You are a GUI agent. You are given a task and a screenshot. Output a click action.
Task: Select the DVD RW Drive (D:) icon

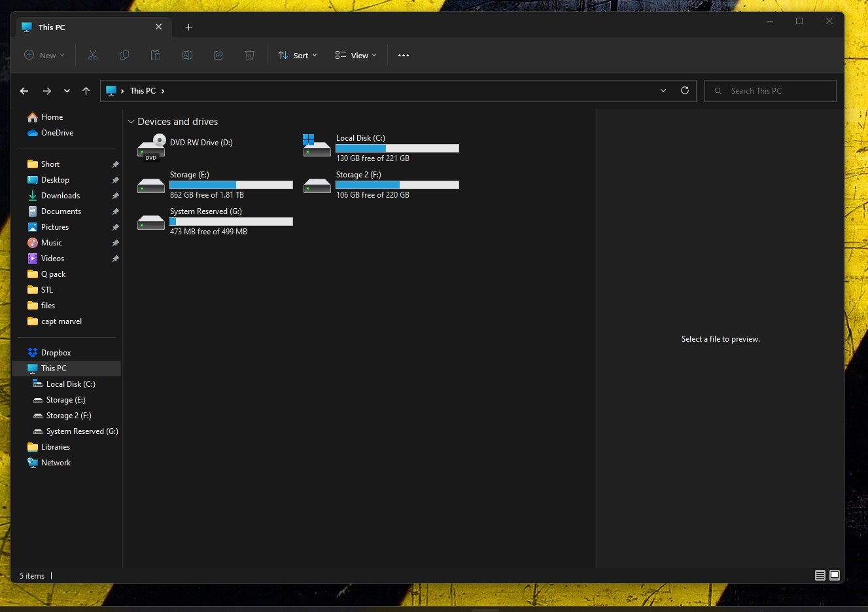151,147
